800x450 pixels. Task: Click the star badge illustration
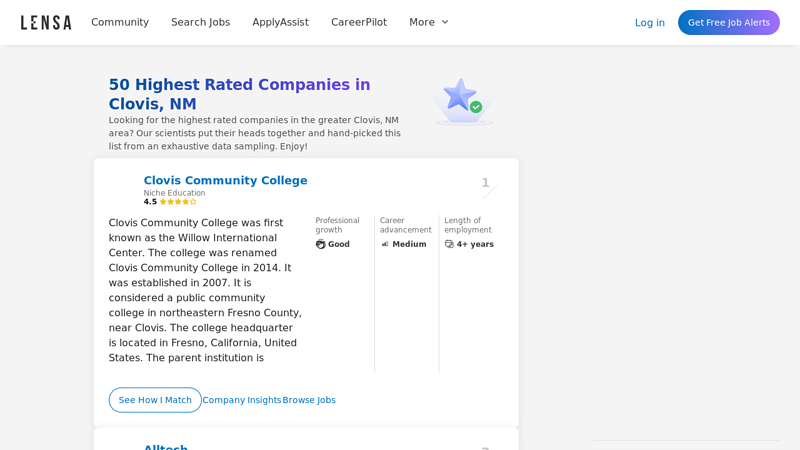(x=463, y=101)
